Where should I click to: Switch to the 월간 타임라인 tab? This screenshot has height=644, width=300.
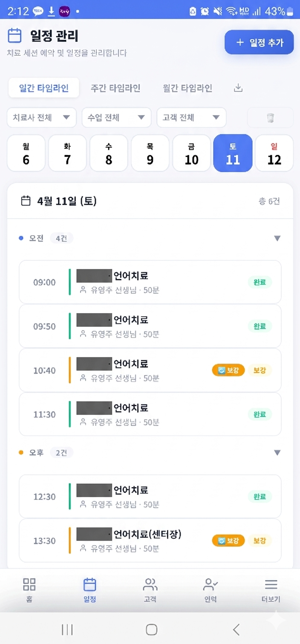(x=187, y=88)
